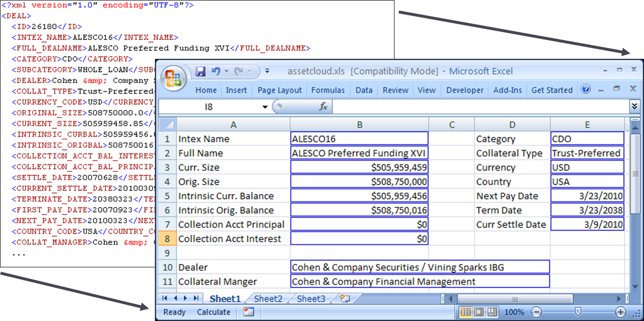Open zoom dialog via 100% level
The width and height of the screenshot is (644, 321).
coord(514,312)
